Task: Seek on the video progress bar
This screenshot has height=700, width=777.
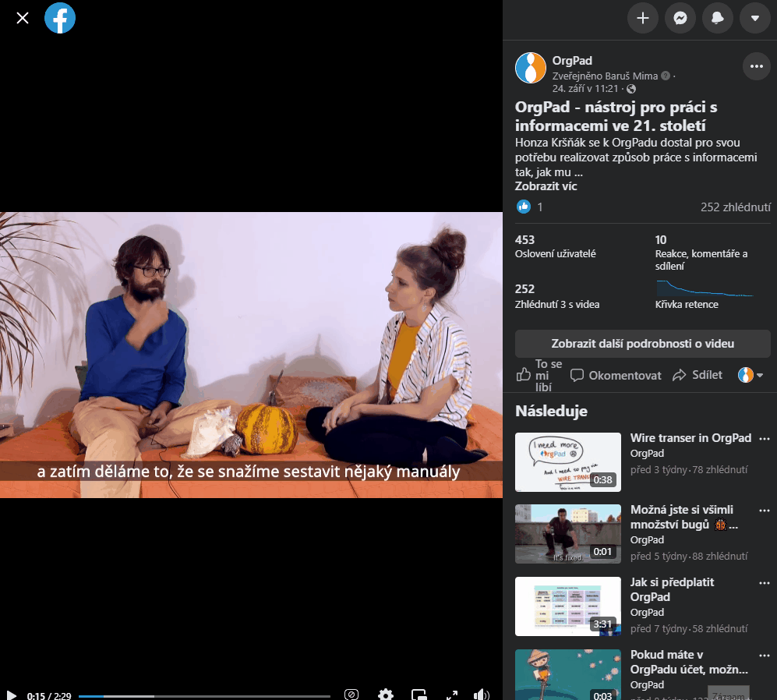Action: (x=204, y=695)
